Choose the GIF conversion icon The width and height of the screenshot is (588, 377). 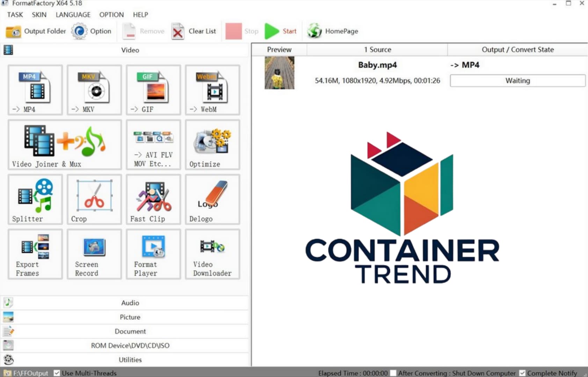pyautogui.click(x=153, y=90)
